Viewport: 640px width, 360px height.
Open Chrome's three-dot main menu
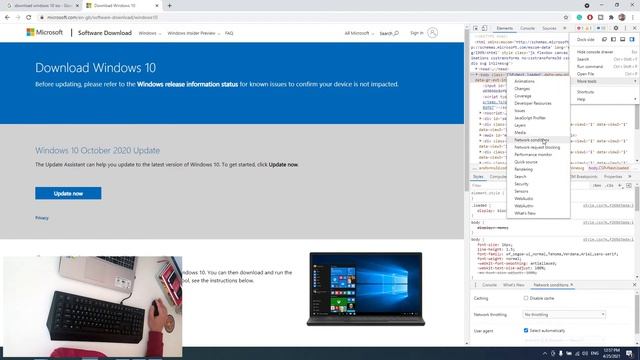tap(633, 18)
